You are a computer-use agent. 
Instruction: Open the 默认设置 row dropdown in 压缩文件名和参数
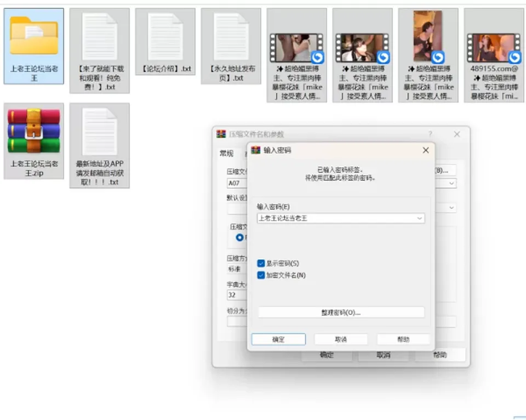[x=451, y=208]
